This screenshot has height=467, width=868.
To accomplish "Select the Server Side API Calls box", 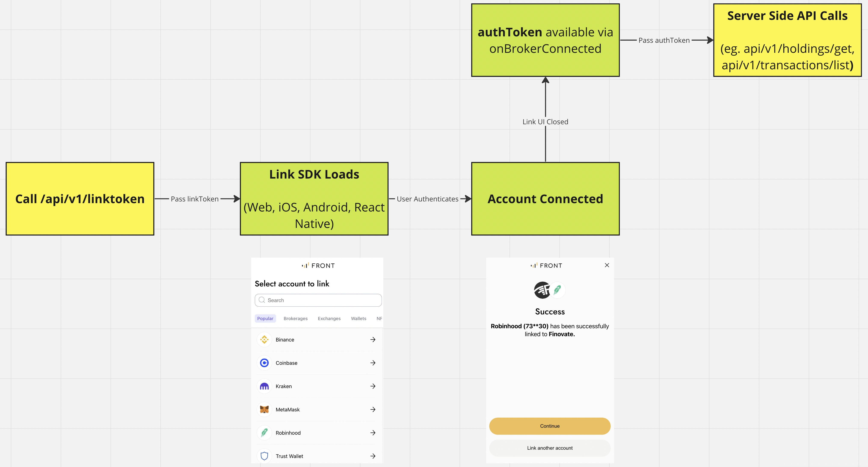I will coord(787,40).
